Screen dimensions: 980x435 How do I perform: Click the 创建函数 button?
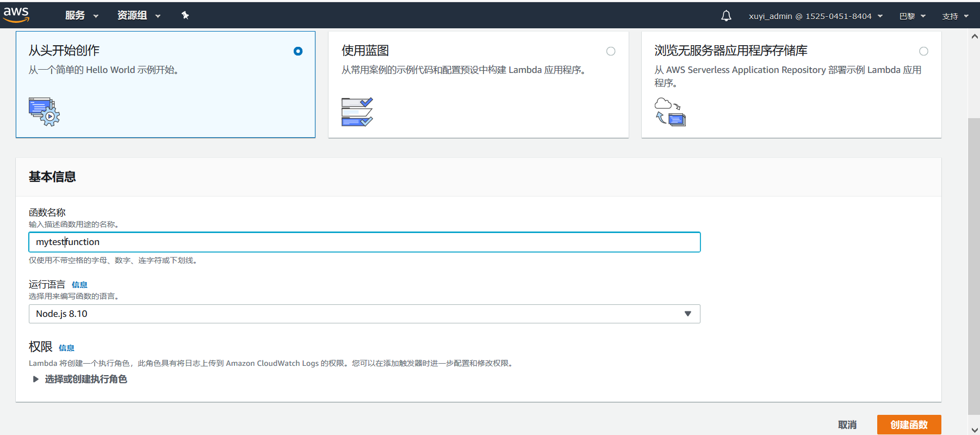(x=909, y=425)
